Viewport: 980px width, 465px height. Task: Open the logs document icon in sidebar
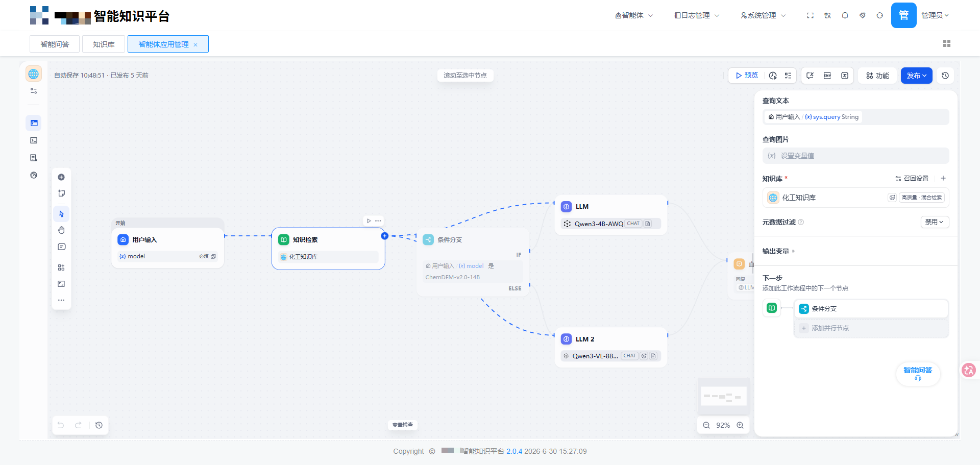(x=34, y=158)
